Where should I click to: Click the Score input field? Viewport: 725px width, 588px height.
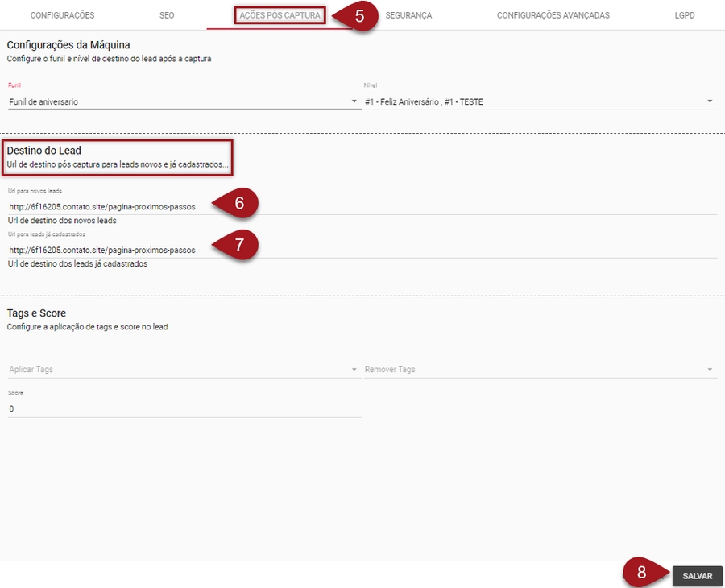[x=184, y=408]
